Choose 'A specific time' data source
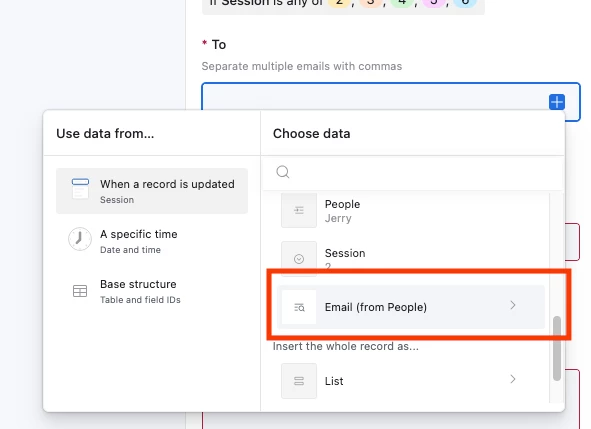The width and height of the screenshot is (591, 429). coord(152,241)
